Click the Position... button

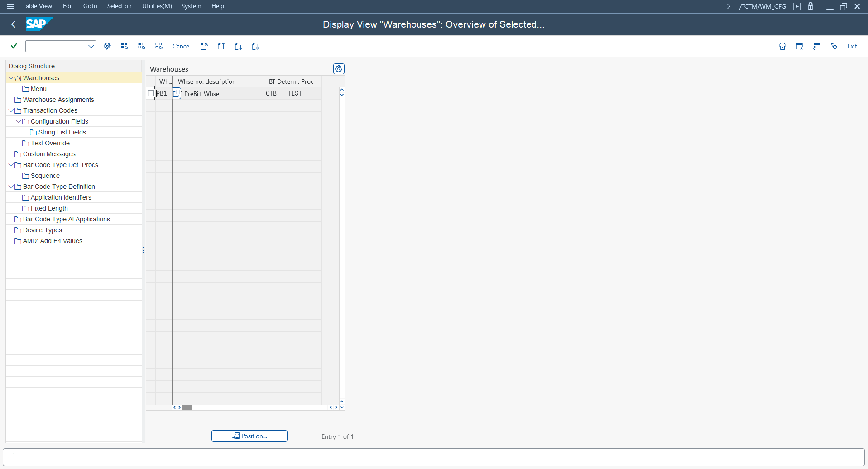point(249,436)
